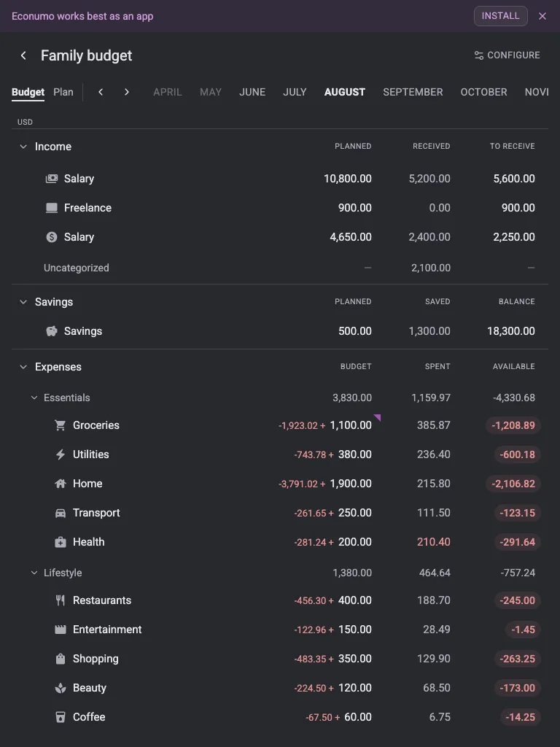The height and width of the screenshot is (747, 560).
Task: Click the banknote icon of the 10,800.00 Salary row
Action: point(52,179)
